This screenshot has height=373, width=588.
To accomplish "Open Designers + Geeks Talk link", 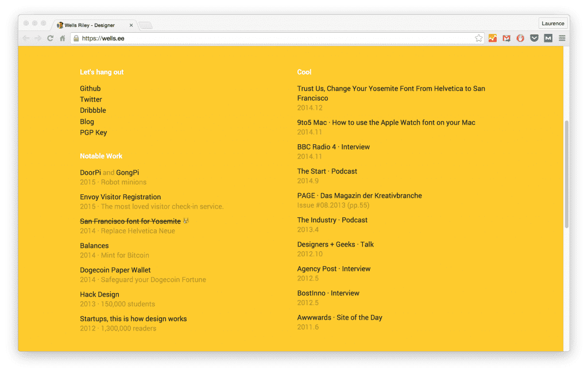I will tap(335, 245).
